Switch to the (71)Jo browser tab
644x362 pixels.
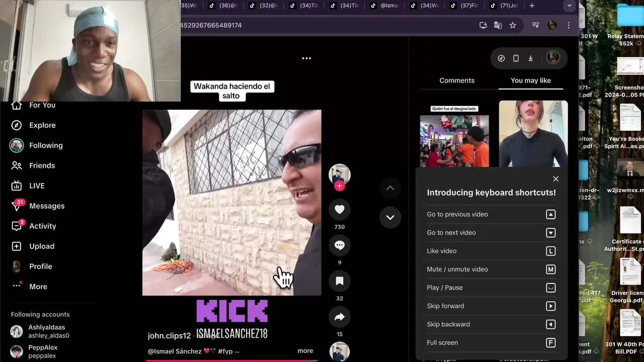tap(504, 6)
